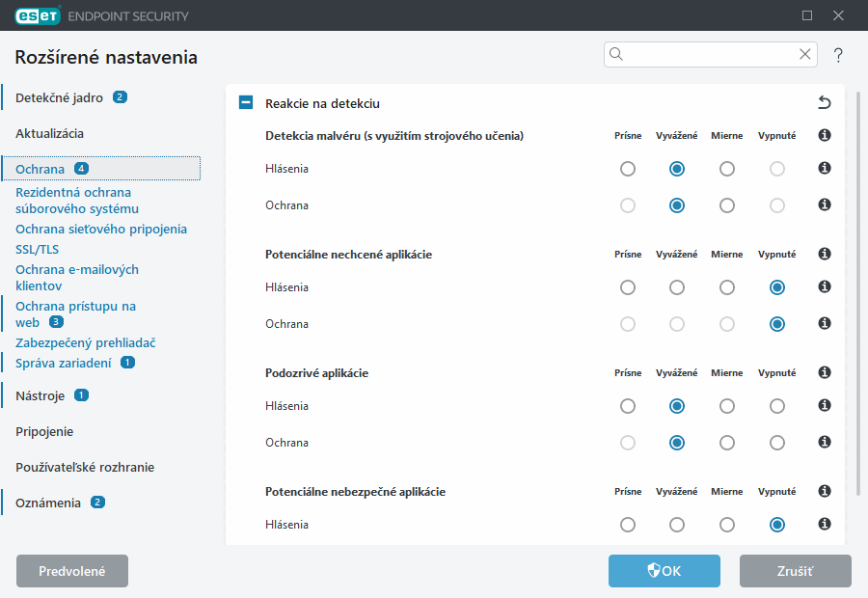
Task: Click the Rozšírené nastavenia heading
Action: coord(106,57)
